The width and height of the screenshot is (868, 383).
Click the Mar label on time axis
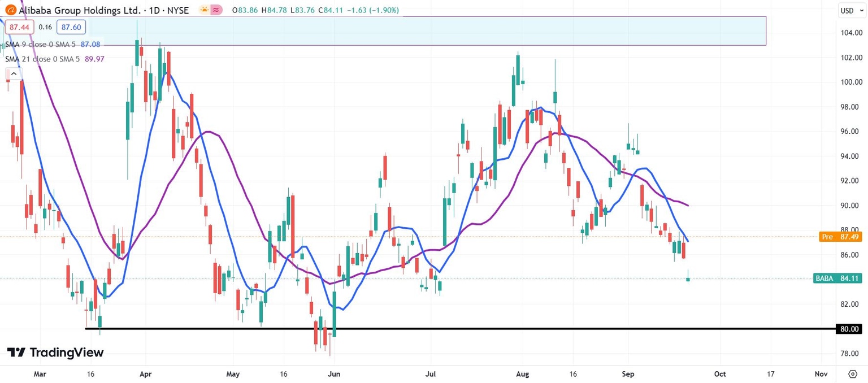pos(40,374)
